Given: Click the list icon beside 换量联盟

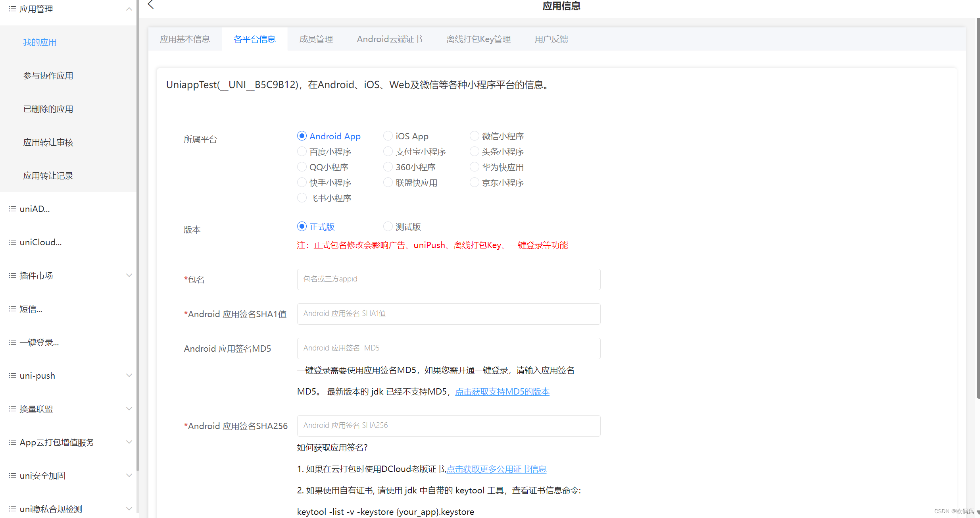Looking at the screenshot, I should [x=12, y=409].
